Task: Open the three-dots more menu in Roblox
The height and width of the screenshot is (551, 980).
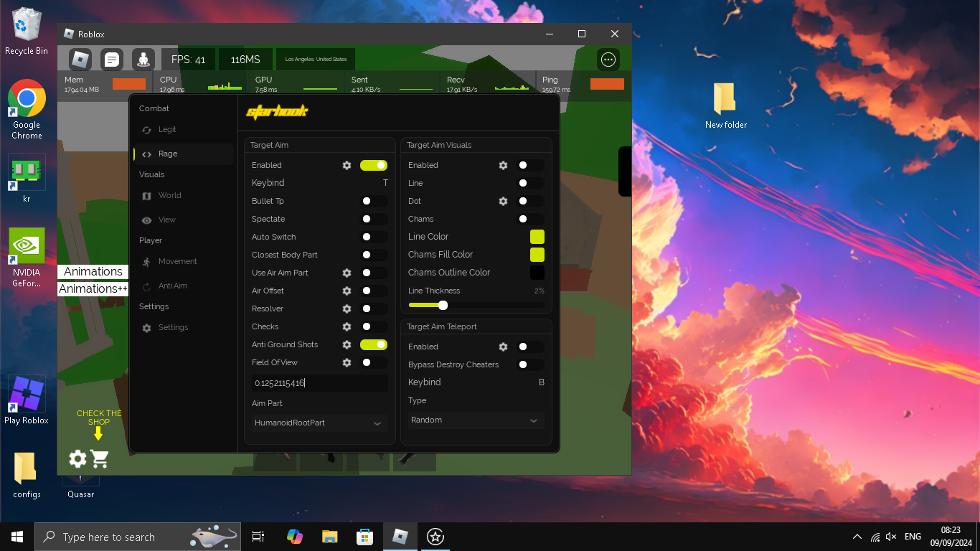Action: (x=608, y=60)
